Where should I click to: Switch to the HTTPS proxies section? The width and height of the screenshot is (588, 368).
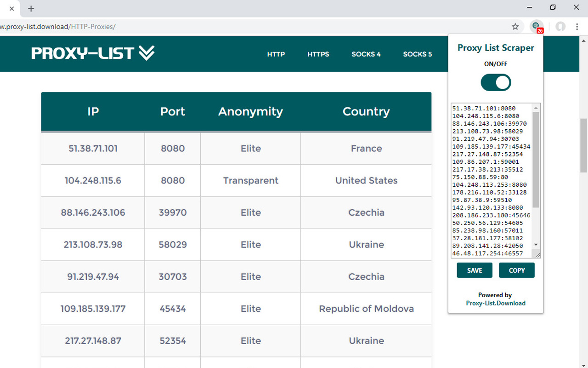pyautogui.click(x=318, y=54)
